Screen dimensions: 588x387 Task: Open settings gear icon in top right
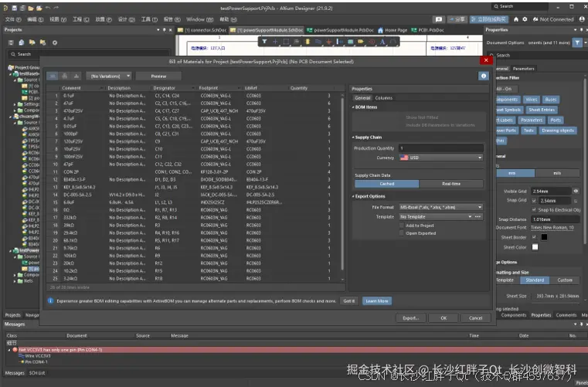pyautogui.click(x=525, y=19)
